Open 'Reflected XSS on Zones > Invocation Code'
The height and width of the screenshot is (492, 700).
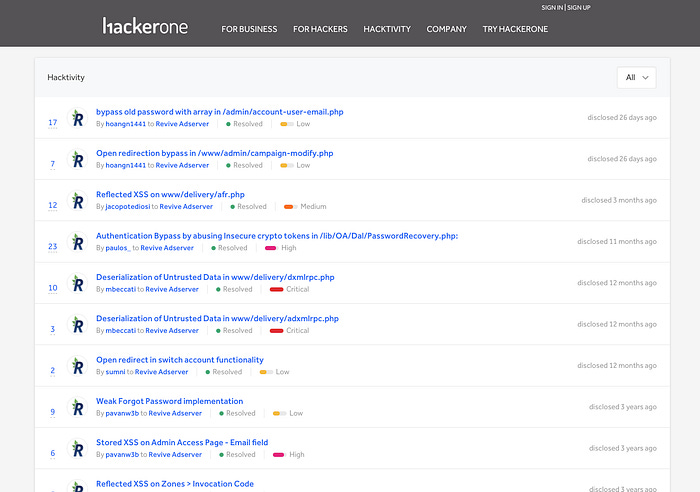tap(175, 484)
